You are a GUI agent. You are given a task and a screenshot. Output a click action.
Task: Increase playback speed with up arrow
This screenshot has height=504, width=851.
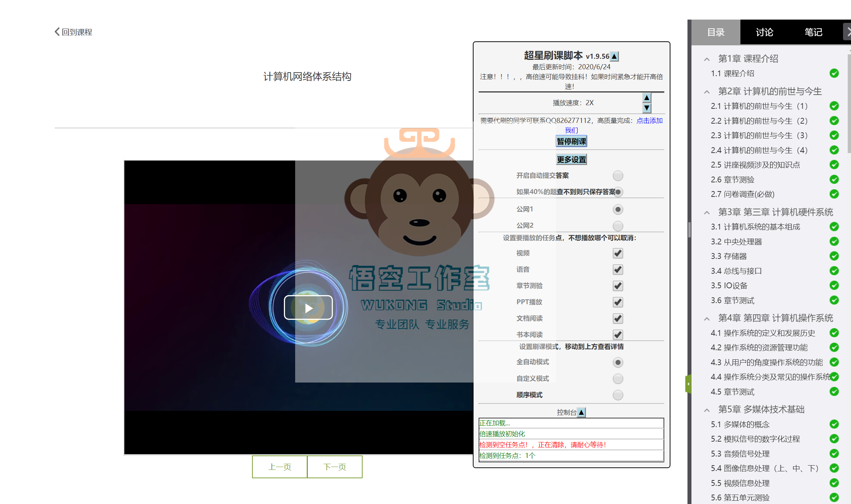coord(646,98)
